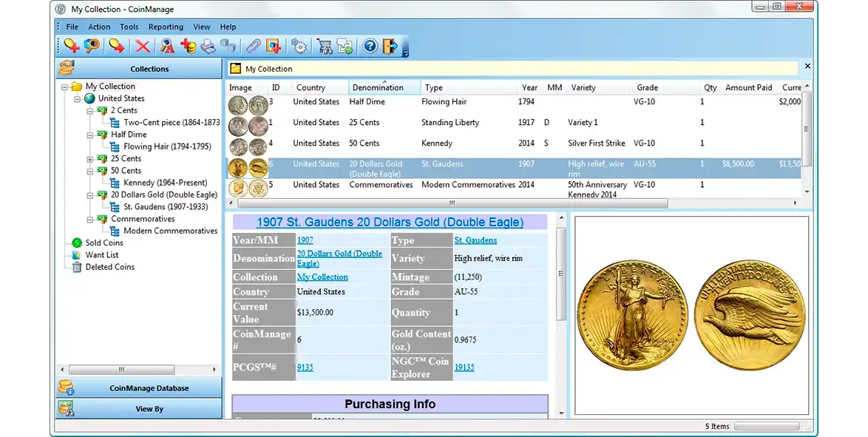Click the Want List icon in tree
The height and width of the screenshot is (437, 868).
tap(77, 255)
